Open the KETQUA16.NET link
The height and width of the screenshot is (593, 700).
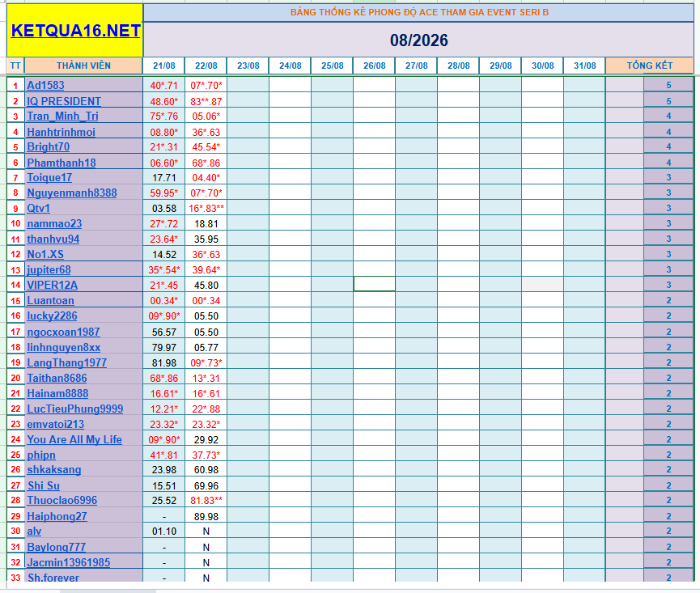tap(75, 31)
